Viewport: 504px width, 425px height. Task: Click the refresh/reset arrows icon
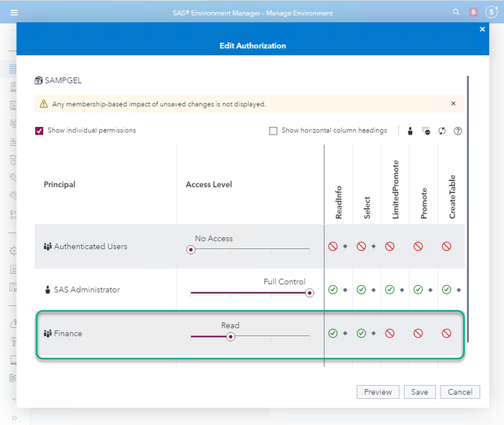coord(442,131)
